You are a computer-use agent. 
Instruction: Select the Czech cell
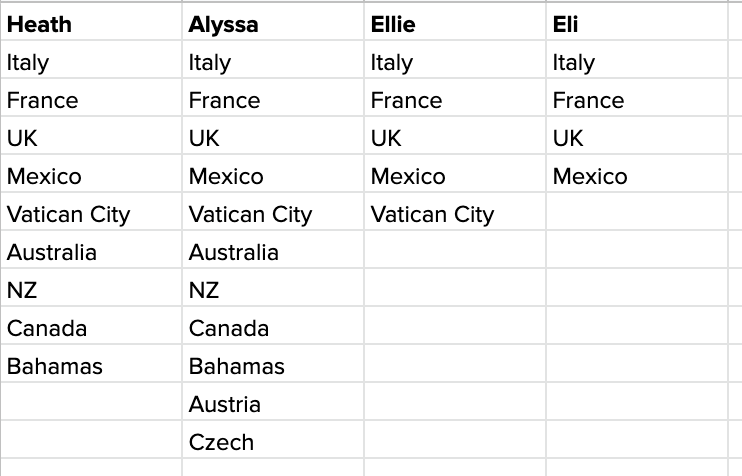273,439
